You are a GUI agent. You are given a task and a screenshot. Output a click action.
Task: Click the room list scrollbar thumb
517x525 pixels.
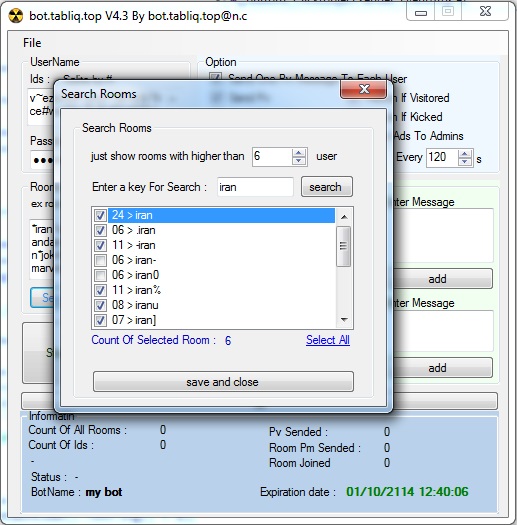click(x=343, y=246)
